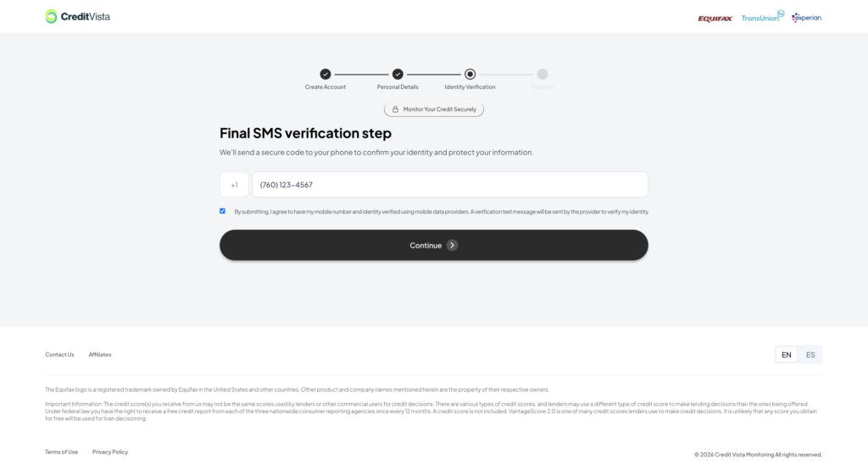
Task: Click the Create Account step checkmark
Action: click(325, 75)
